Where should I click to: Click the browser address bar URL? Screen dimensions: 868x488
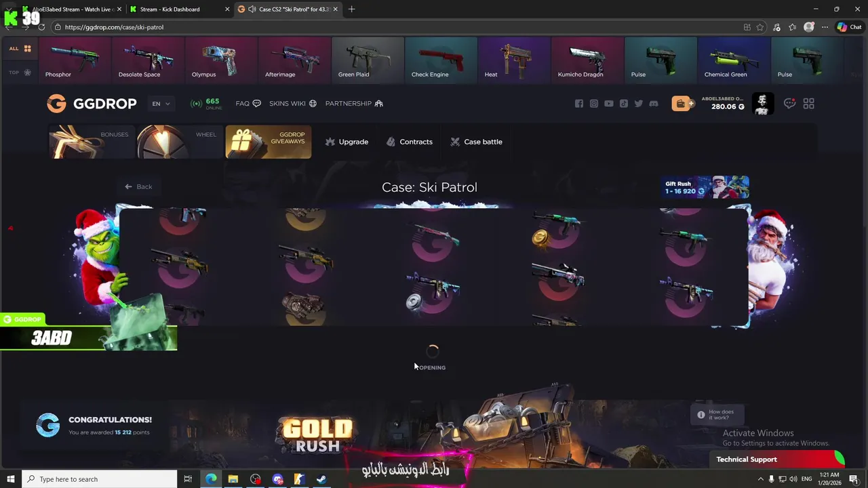click(114, 27)
